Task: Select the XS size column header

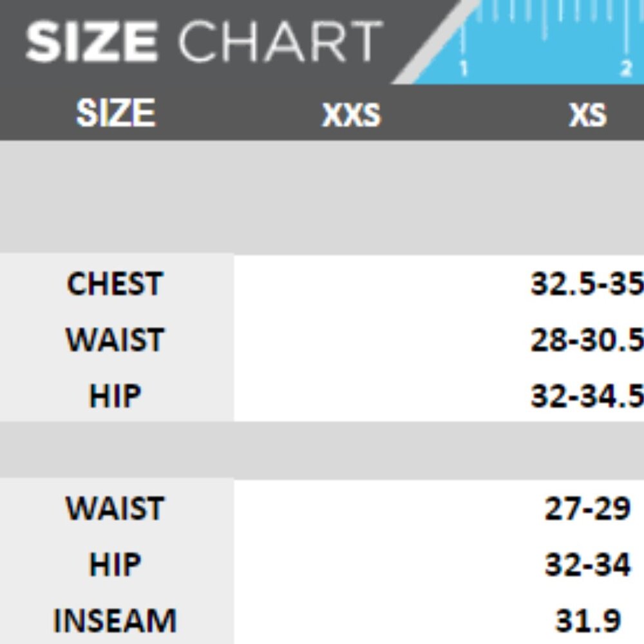Action: click(x=587, y=115)
